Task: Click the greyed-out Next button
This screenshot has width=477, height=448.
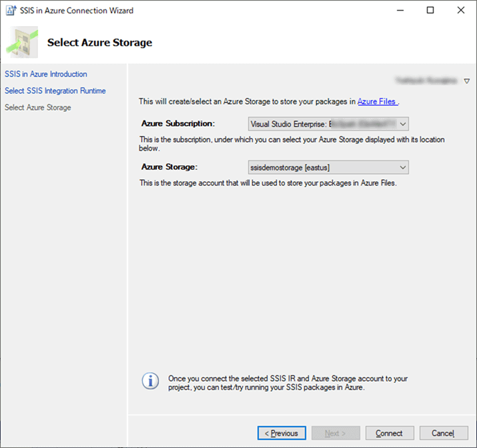Action: [x=336, y=433]
